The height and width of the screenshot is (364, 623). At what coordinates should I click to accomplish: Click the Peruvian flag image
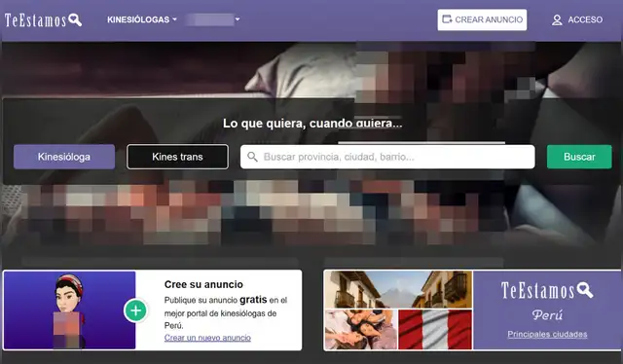pyautogui.click(x=435, y=330)
